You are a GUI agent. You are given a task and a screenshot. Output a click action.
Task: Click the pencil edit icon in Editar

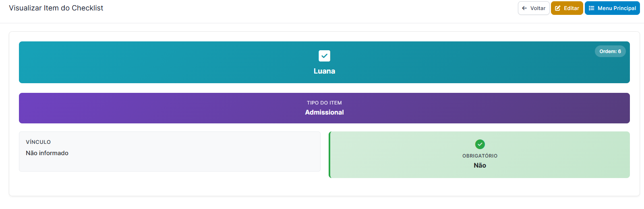point(558,8)
